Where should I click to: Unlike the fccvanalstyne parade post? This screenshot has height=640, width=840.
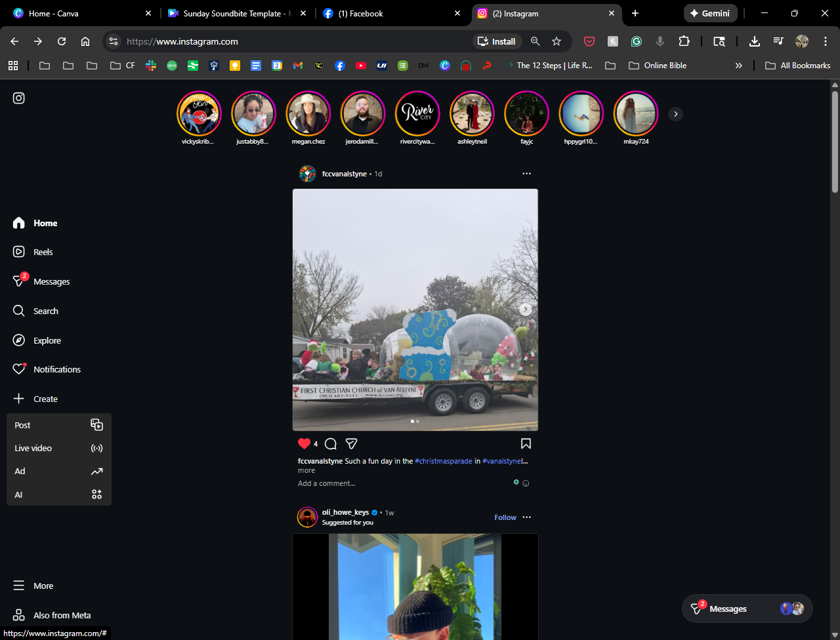(304, 444)
